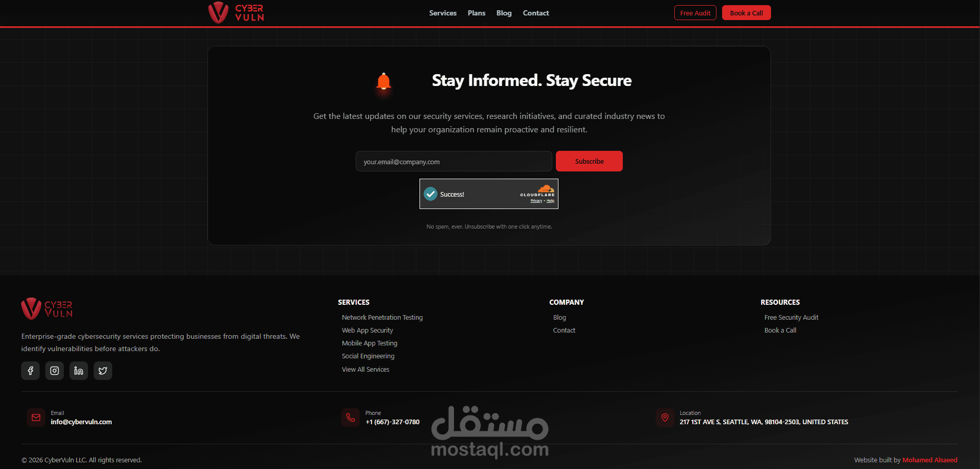
Task: Open the Twitter bird icon
Action: tap(103, 371)
